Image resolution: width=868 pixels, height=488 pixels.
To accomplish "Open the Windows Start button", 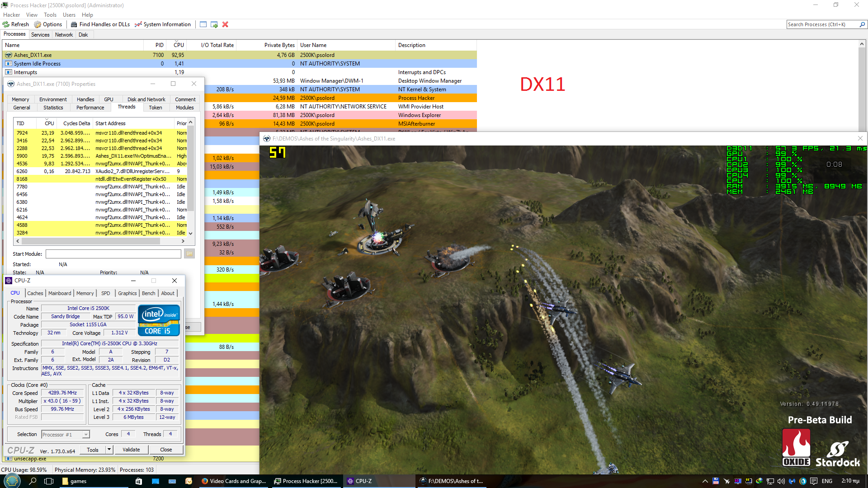I will (11, 481).
